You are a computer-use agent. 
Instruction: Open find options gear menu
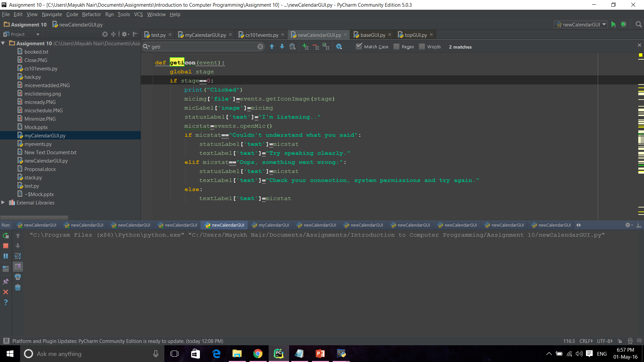[339, 47]
